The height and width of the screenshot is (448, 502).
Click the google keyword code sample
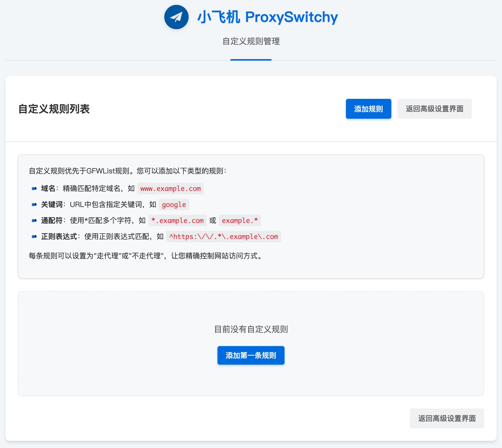pos(174,205)
